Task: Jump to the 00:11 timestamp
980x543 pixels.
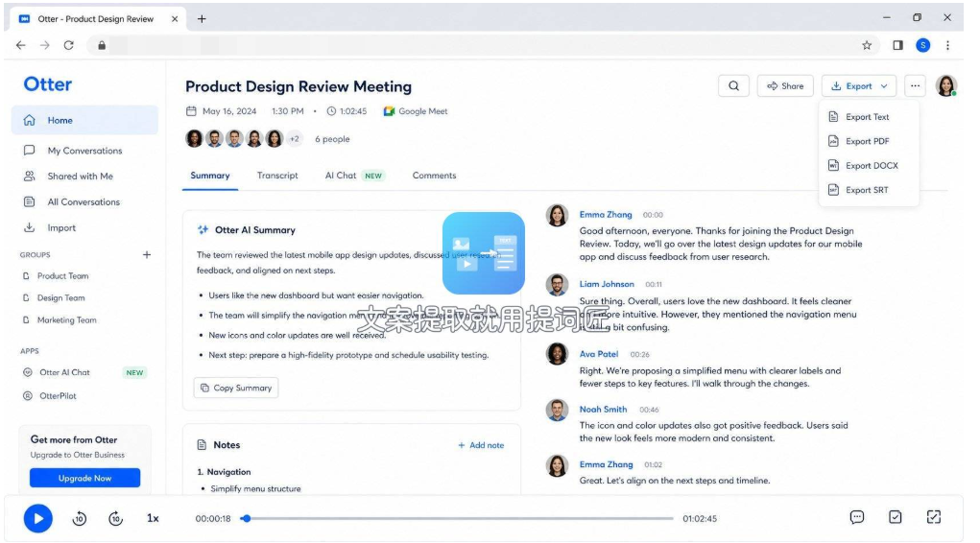Action: pos(654,284)
